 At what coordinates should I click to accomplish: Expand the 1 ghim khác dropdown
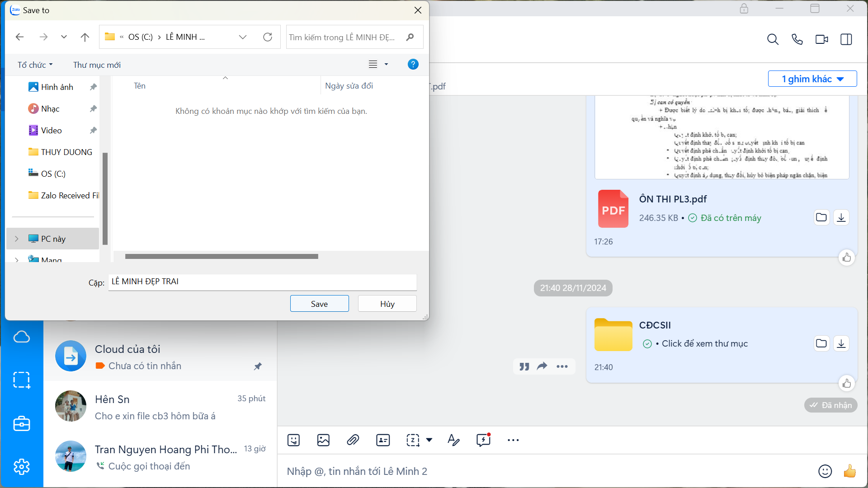click(x=812, y=79)
